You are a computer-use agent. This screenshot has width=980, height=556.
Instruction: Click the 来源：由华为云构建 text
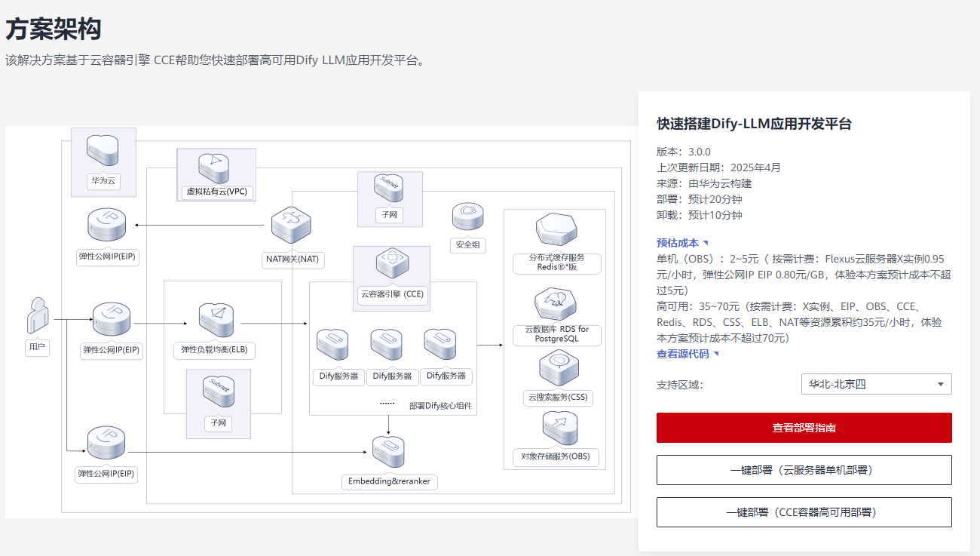(704, 183)
